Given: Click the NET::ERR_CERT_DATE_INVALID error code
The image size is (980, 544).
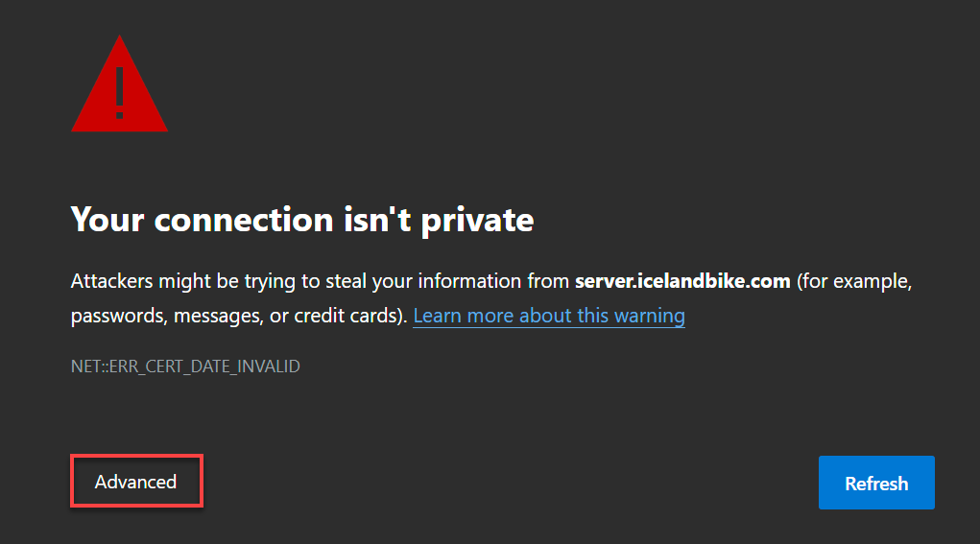Looking at the screenshot, I should 185,367.
